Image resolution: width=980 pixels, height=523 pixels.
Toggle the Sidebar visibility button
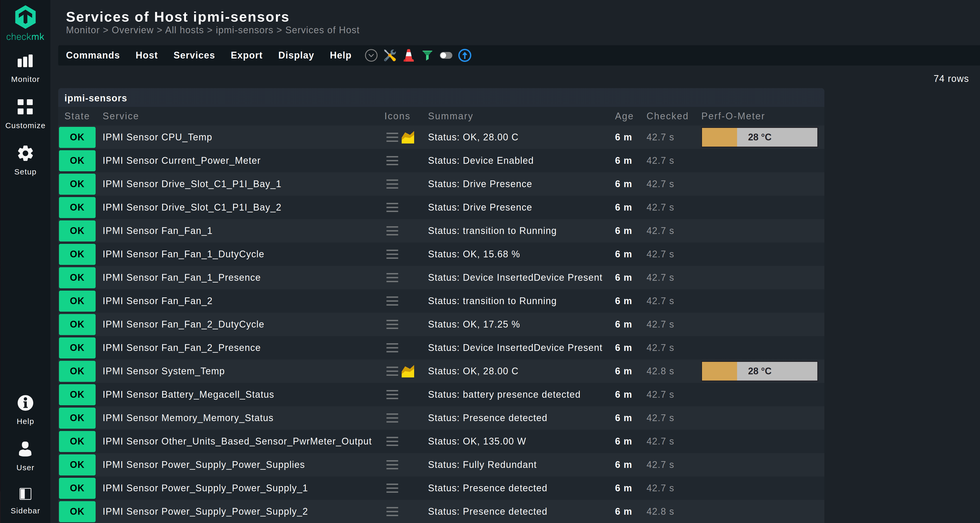(25, 501)
